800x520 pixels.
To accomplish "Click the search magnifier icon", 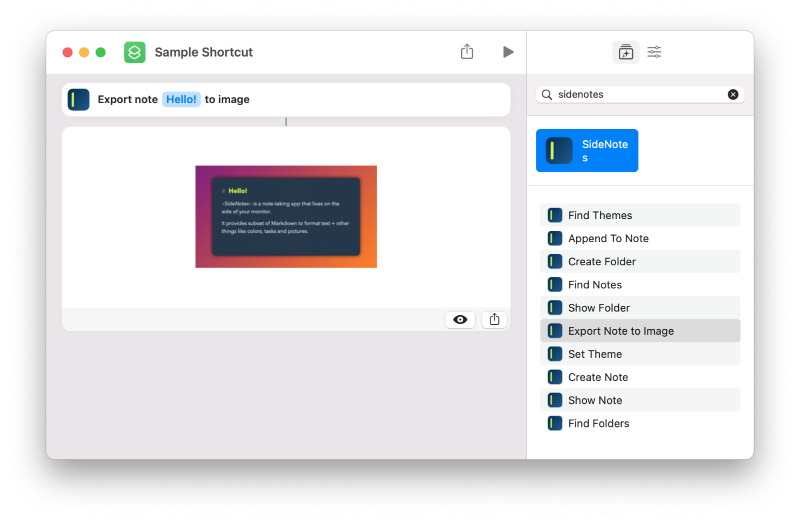I will (x=547, y=94).
